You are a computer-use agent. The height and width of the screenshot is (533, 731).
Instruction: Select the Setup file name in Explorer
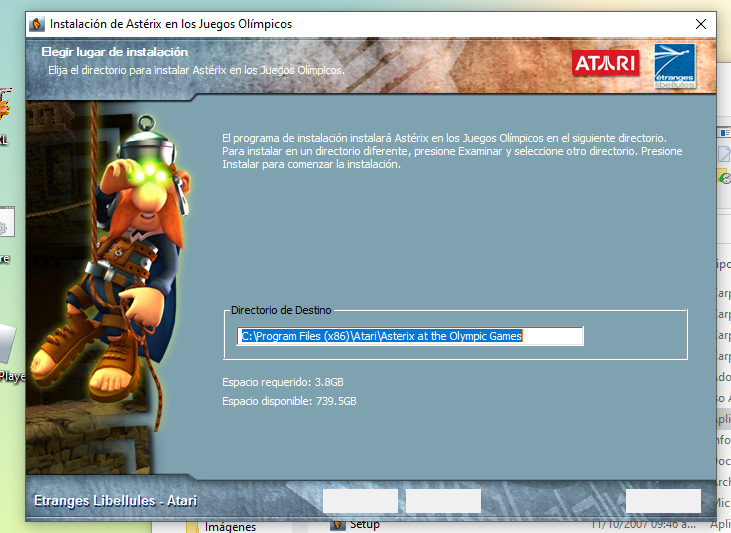(x=365, y=525)
